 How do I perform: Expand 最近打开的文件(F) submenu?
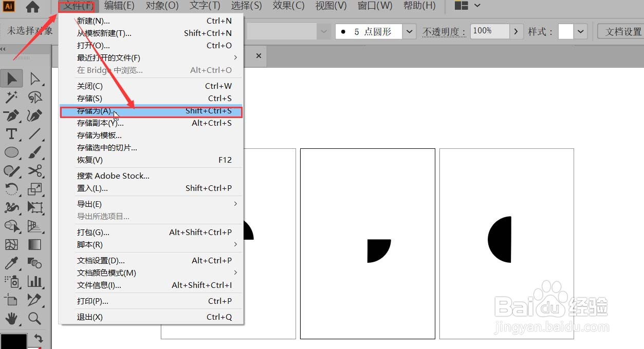pyautogui.click(x=151, y=57)
